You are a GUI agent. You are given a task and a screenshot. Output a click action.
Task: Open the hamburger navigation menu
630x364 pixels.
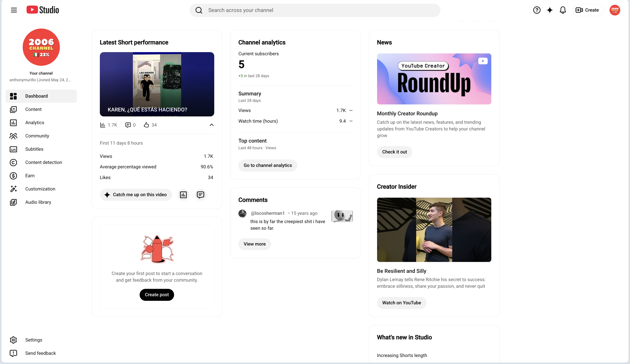coord(14,10)
